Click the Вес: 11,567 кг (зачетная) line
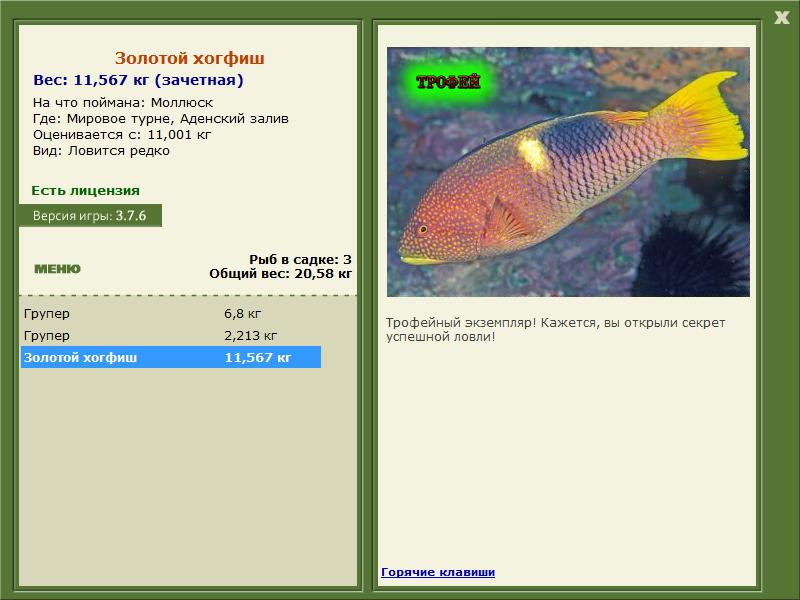 coord(138,80)
